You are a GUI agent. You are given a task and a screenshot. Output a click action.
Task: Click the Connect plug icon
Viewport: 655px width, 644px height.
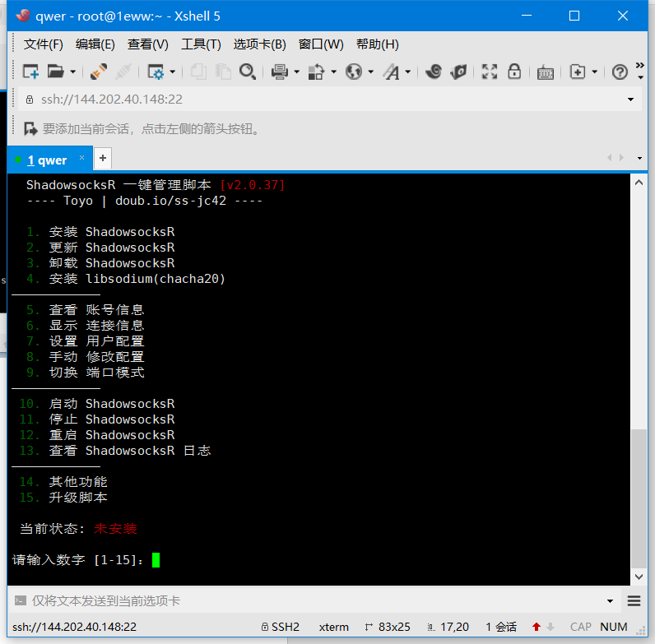(99, 72)
